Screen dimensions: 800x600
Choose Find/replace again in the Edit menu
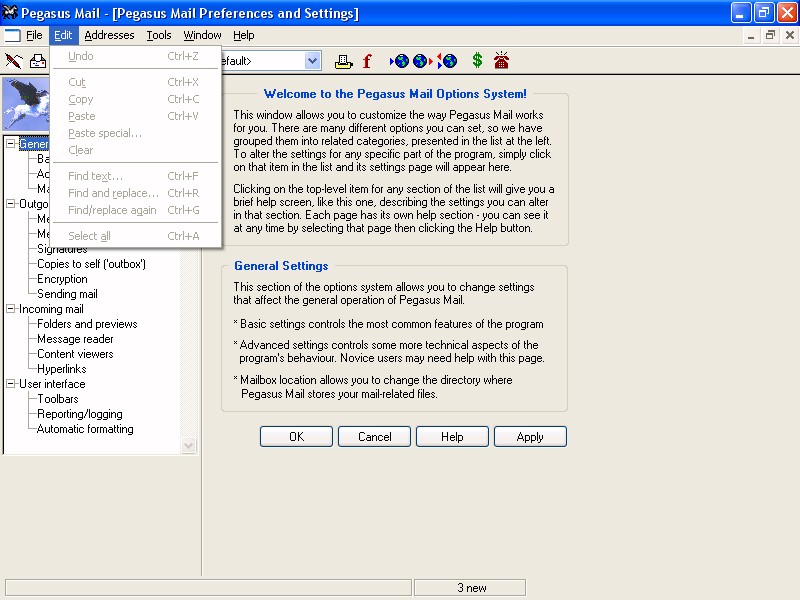pos(135,210)
